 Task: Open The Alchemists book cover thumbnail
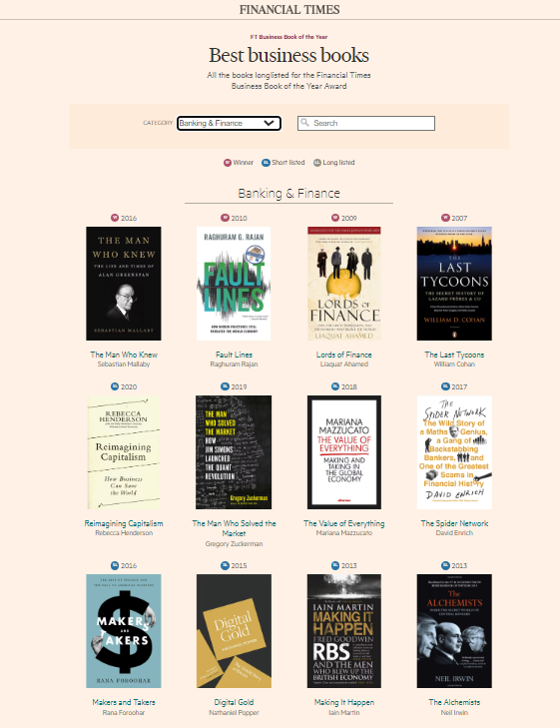454,631
